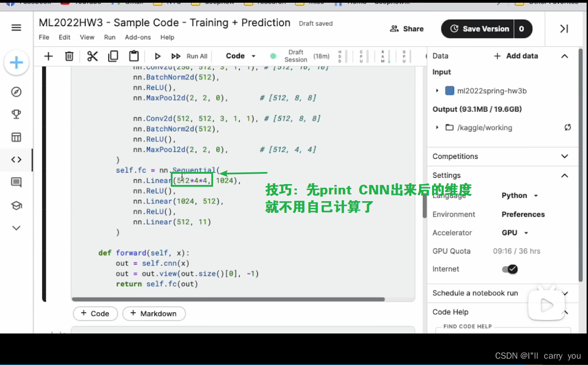Collapse the Settings section
This screenshot has height=365, width=588.
click(564, 175)
